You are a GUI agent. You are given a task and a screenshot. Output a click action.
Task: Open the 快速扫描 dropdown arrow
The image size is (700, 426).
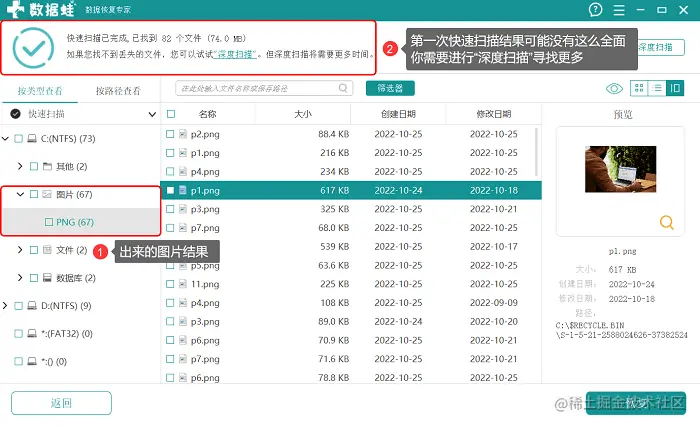pyautogui.click(x=152, y=114)
